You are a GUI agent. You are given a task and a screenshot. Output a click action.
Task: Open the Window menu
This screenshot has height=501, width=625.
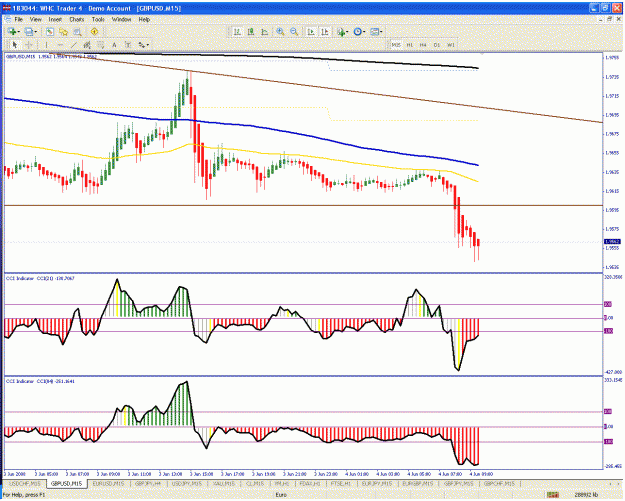click(x=121, y=19)
